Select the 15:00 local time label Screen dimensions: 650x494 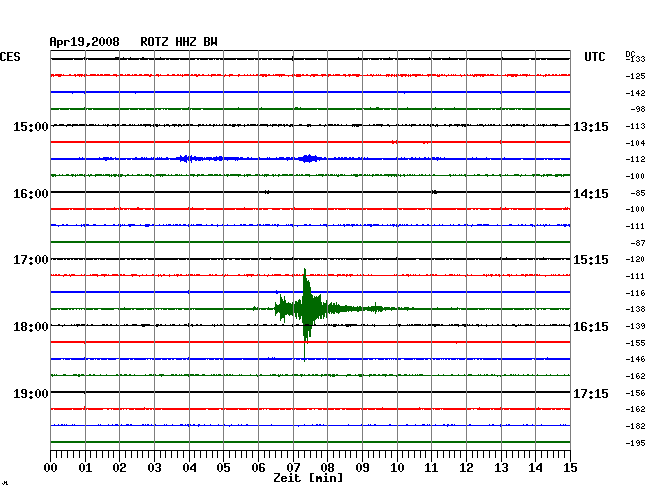tap(31, 126)
